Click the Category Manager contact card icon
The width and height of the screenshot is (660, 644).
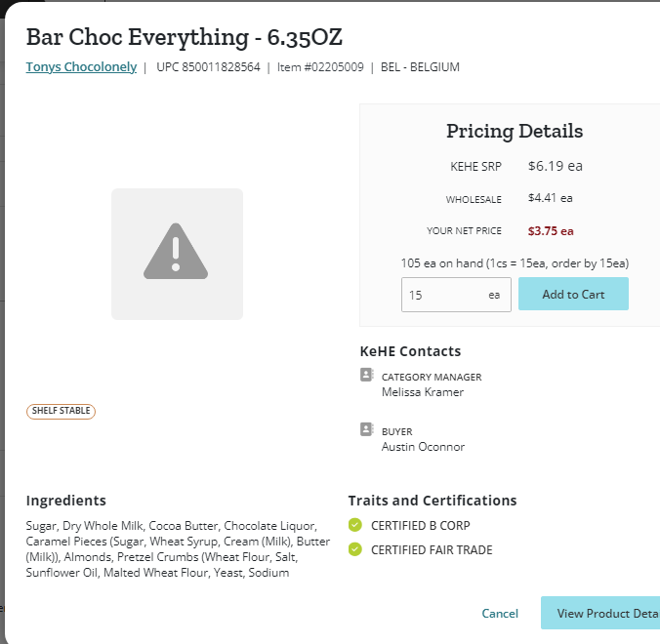click(367, 375)
